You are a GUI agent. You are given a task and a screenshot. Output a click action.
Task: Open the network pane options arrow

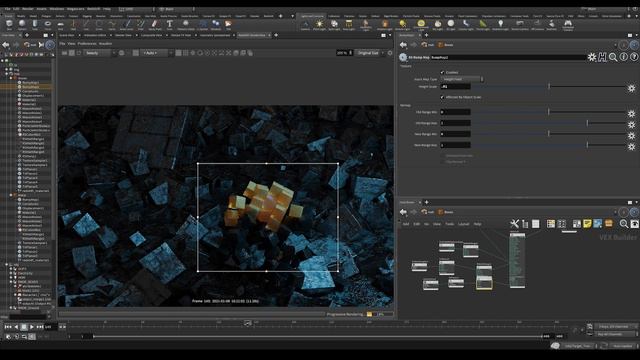click(x=636, y=202)
